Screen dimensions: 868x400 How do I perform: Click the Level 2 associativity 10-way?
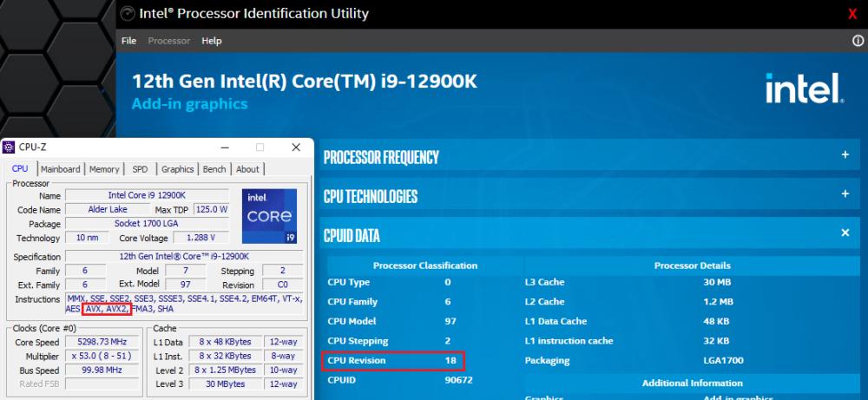pos(283,370)
